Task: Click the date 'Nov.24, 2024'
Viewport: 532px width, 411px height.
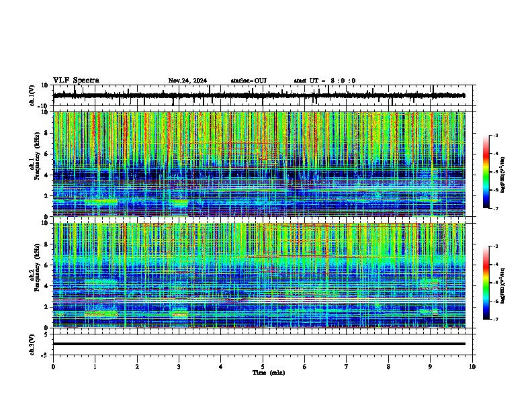Action: 187,81
